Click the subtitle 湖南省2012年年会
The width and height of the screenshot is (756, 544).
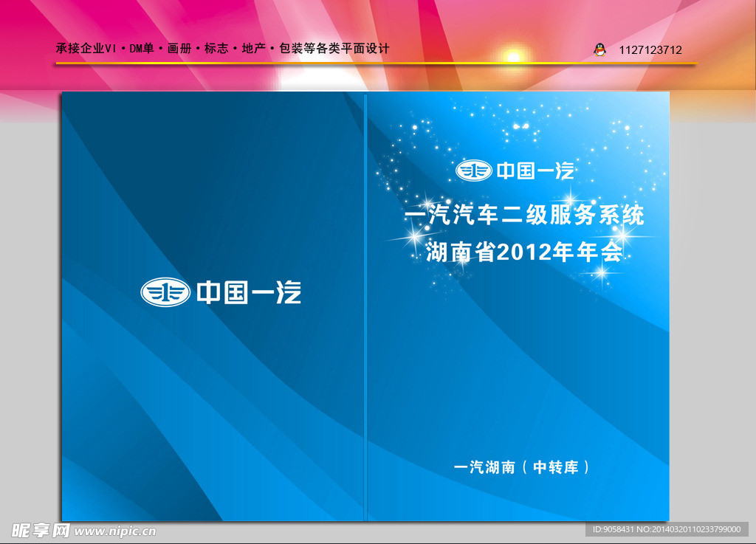click(x=524, y=252)
